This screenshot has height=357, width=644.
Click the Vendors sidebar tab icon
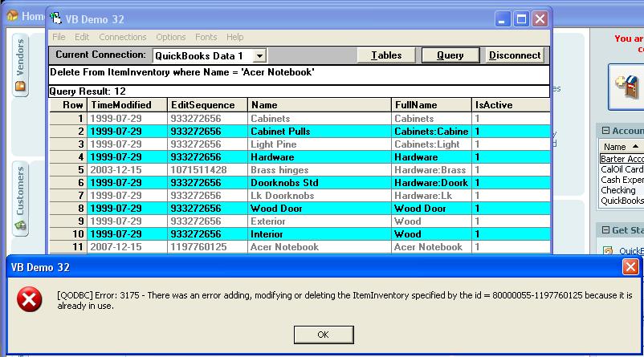pyautogui.click(x=20, y=87)
